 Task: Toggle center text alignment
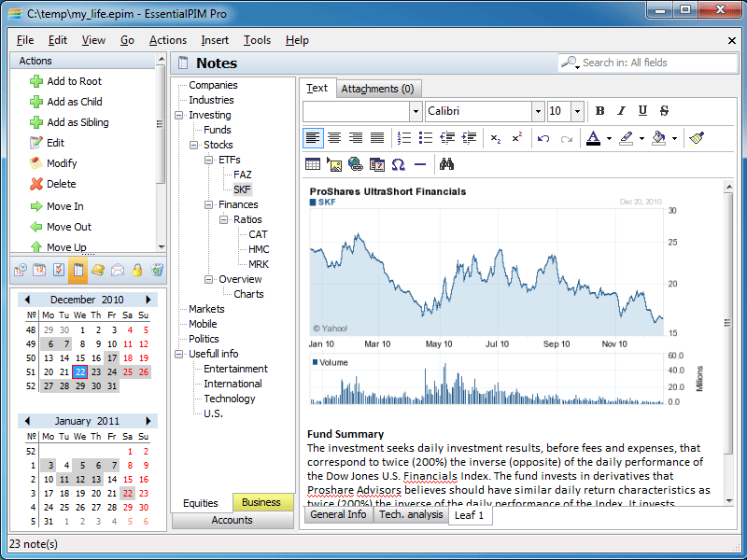point(334,138)
